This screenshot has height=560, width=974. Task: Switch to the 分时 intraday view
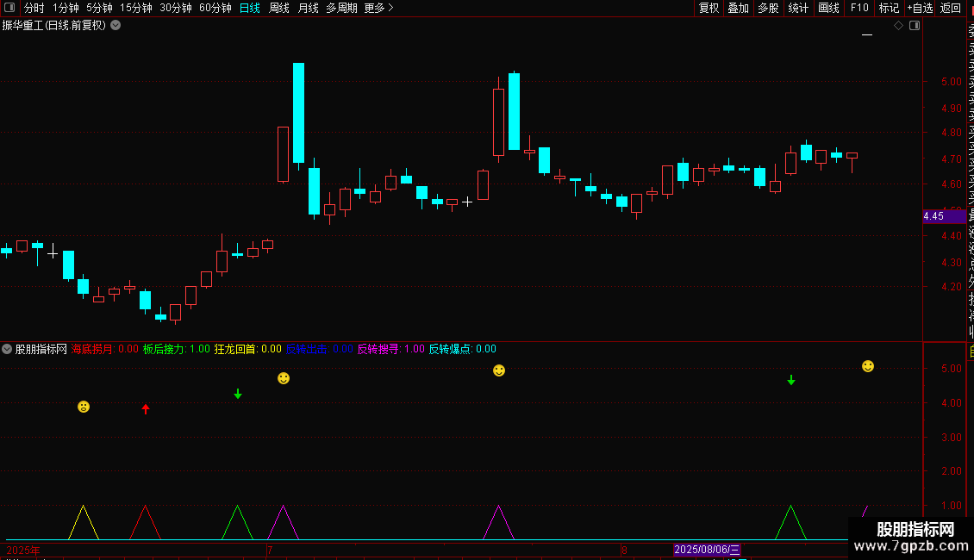coord(34,8)
